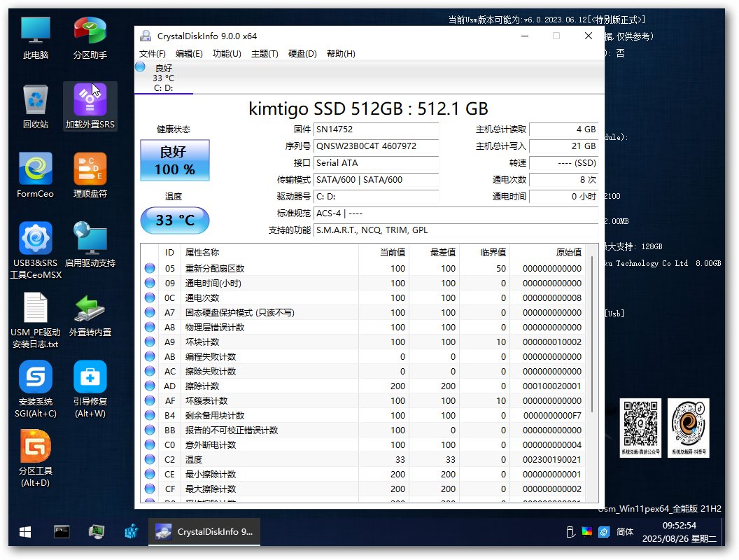This screenshot has height=560, width=739.
Task: Click the colorful display tray icon
Action: click(586, 532)
